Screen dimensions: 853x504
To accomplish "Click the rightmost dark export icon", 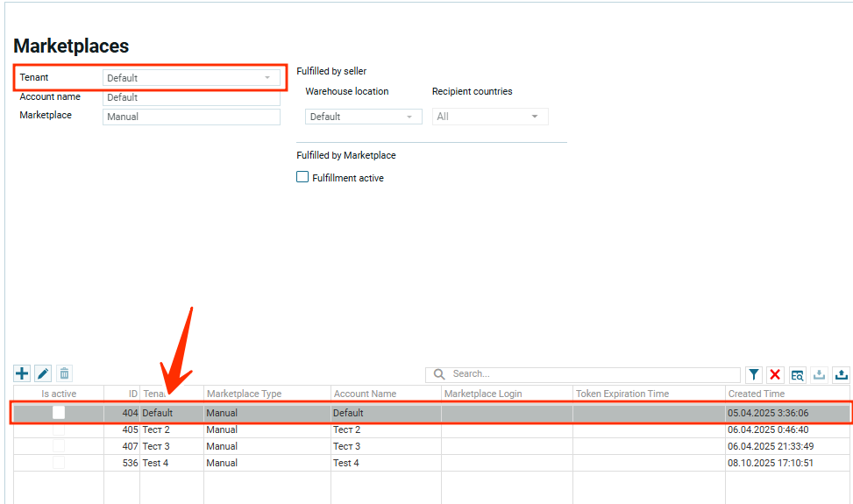I will click(x=841, y=375).
